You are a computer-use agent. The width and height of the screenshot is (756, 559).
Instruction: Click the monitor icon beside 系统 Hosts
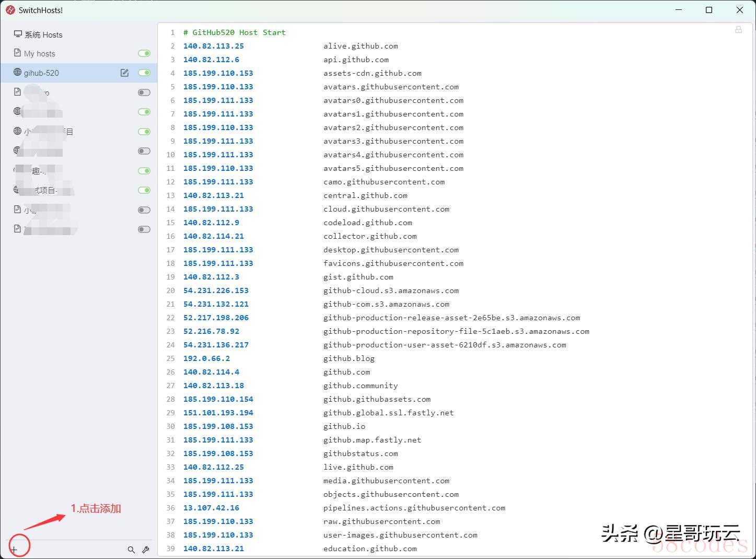18,34
